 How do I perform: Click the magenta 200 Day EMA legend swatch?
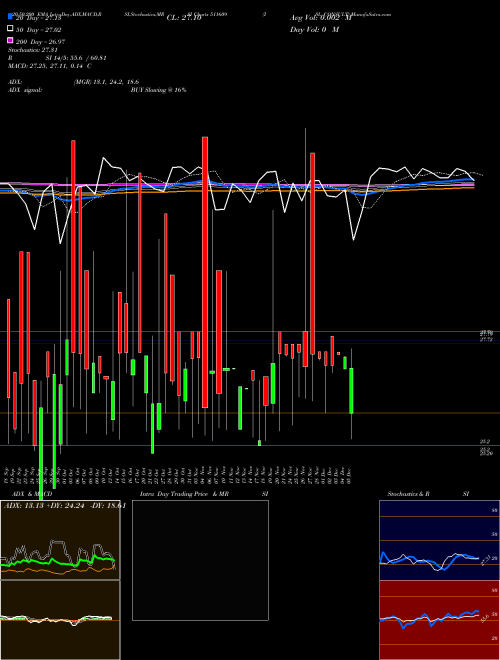pyautogui.click(x=10, y=40)
